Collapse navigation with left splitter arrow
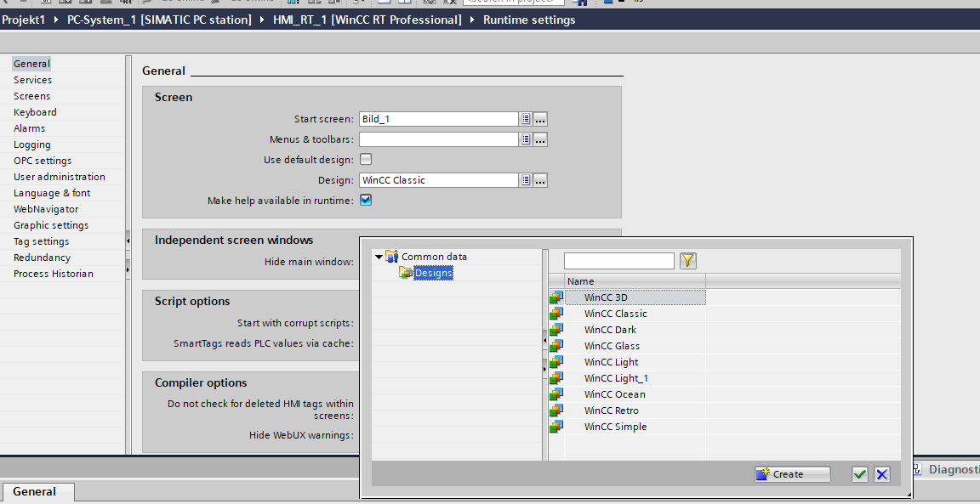The width and height of the screenshot is (980, 504). (x=128, y=241)
